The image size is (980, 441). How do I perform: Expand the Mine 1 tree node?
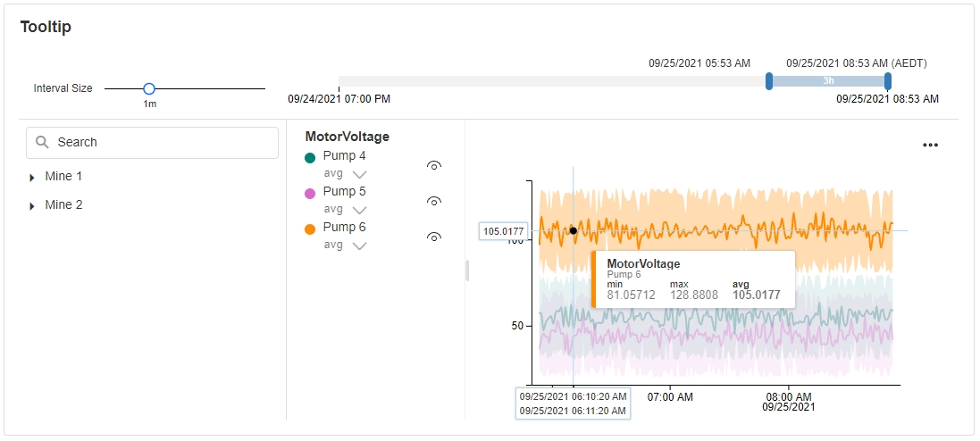[32, 178]
